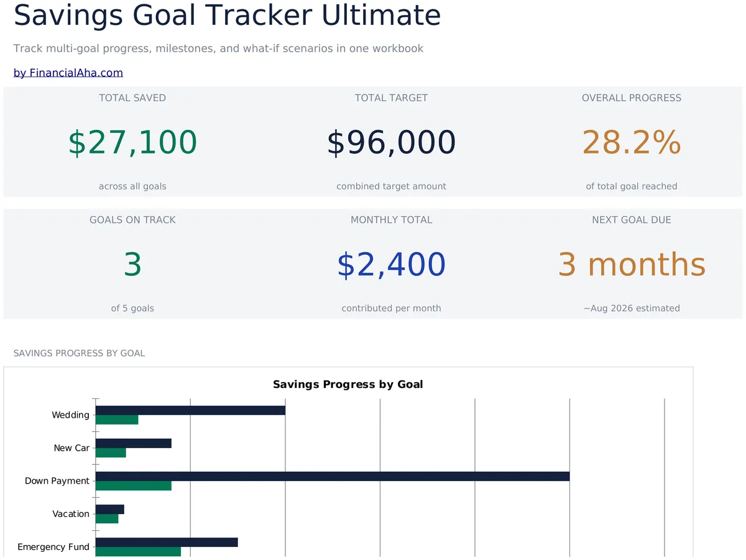746x560 pixels.
Task: Click the Savings Goal Tracker Ultimate title
Action: [227, 16]
